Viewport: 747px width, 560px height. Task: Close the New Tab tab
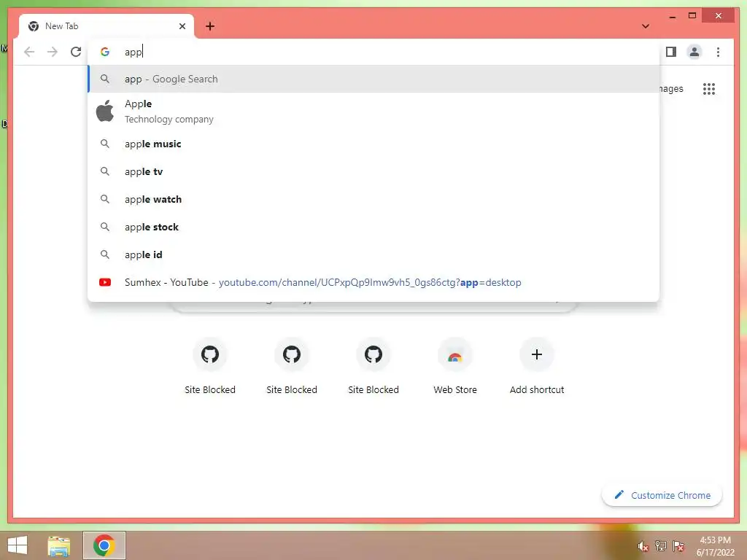click(182, 26)
